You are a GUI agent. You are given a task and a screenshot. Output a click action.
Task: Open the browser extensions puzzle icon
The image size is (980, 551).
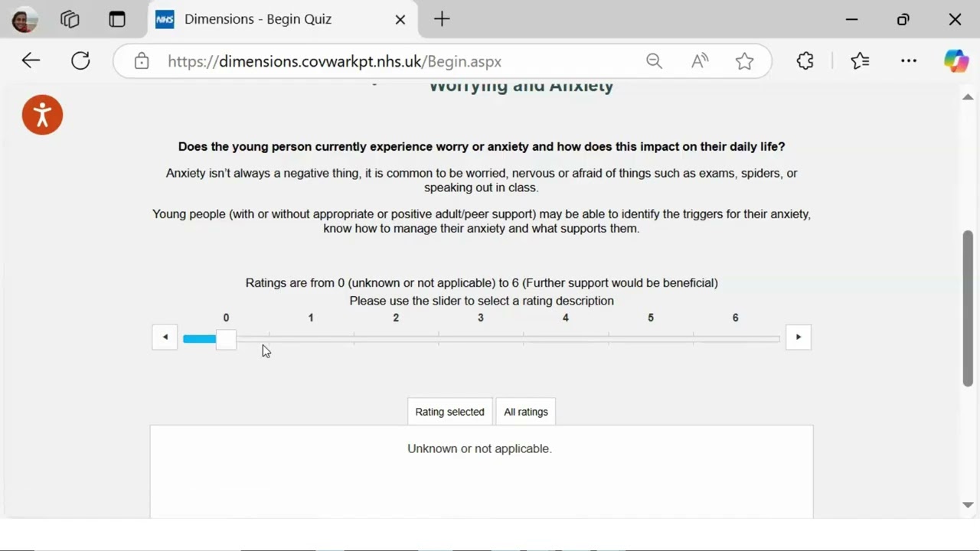coord(805,61)
